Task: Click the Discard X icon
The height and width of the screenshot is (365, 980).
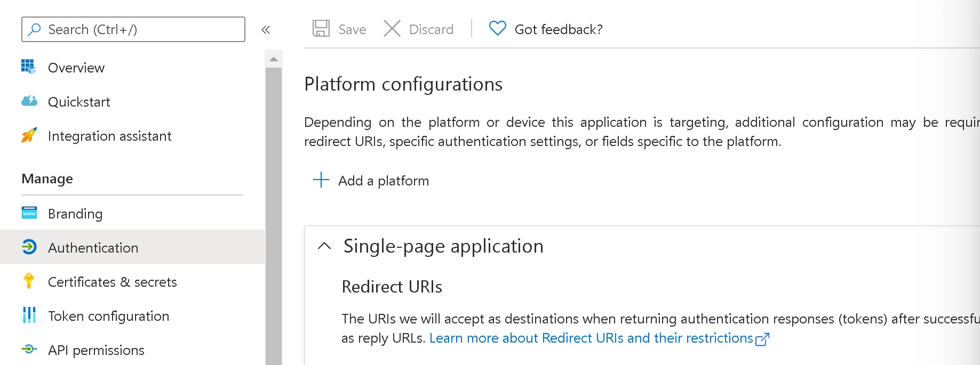Action: point(392,28)
